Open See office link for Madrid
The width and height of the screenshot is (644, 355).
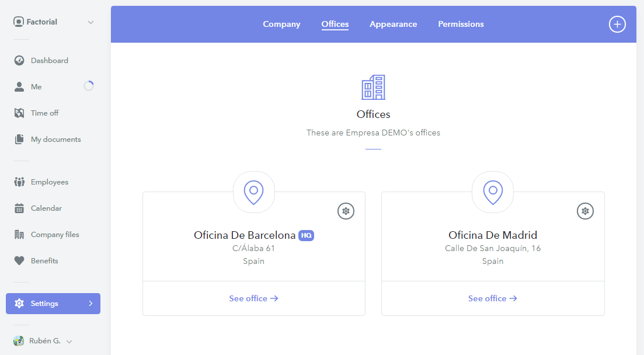click(x=492, y=299)
